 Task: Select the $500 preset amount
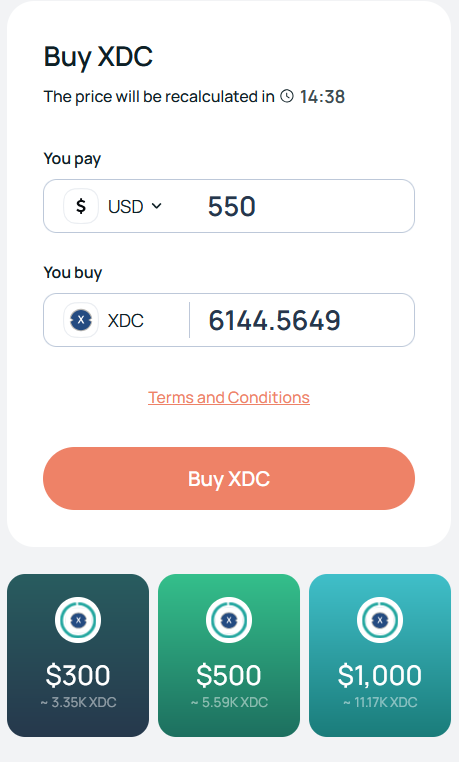pos(229,656)
